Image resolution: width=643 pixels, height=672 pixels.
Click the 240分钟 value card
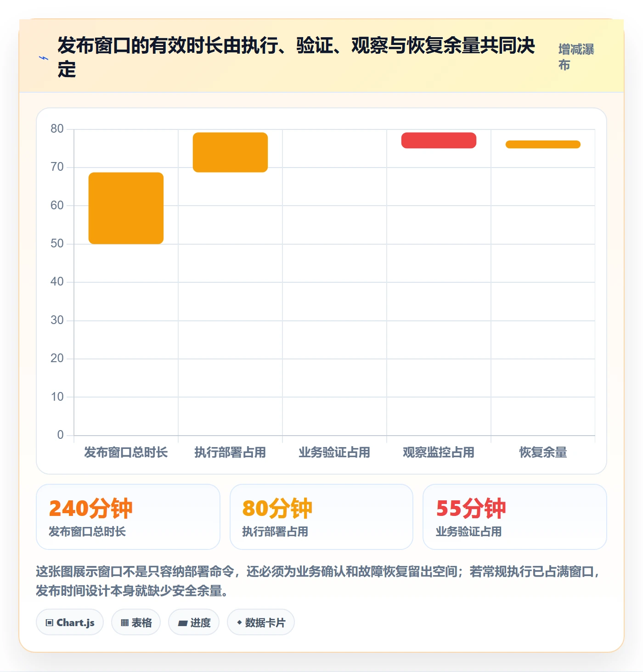[x=128, y=517]
